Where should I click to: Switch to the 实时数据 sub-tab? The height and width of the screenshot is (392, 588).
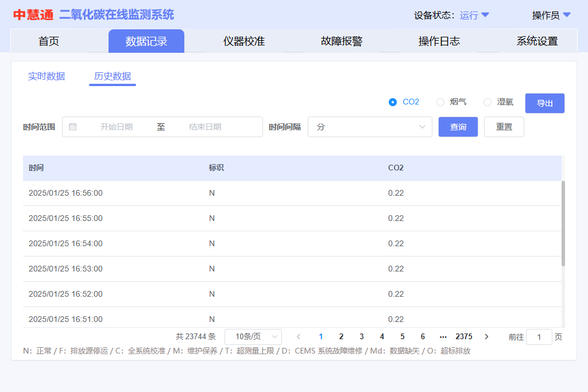pos(47,76)
